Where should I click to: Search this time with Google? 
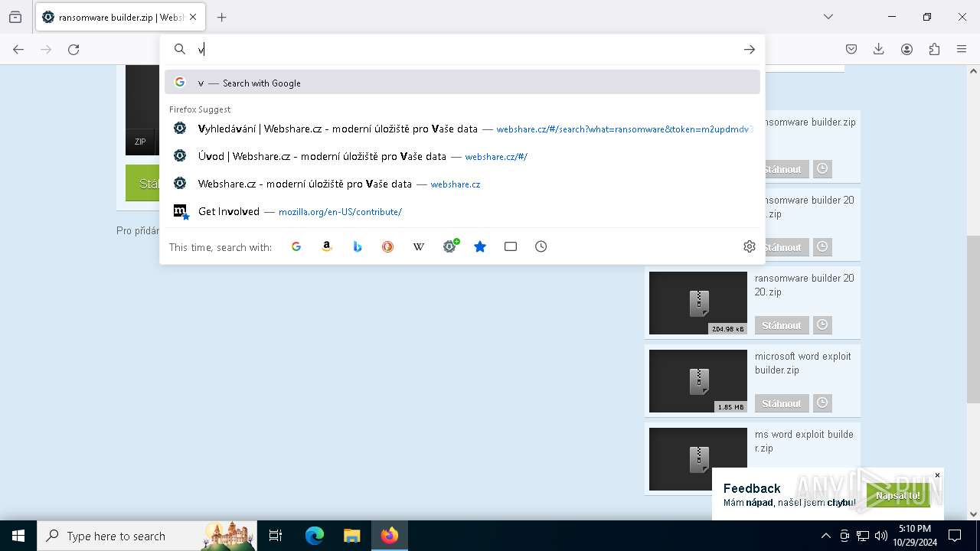point(296,246)
